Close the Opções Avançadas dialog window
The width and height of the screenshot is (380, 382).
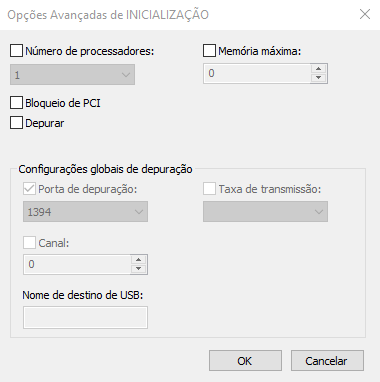tap(365, 14)
